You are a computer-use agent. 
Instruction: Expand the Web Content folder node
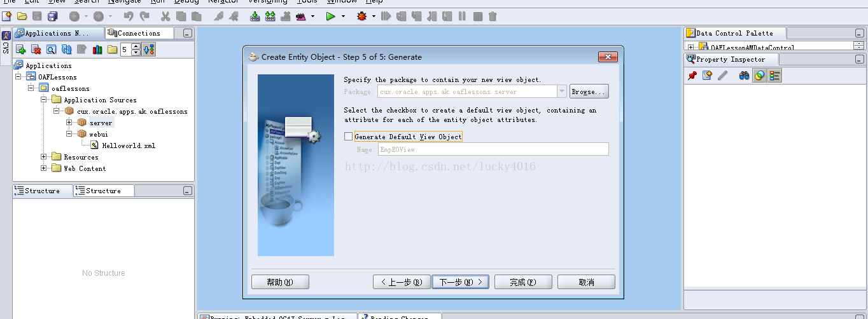(44, 168)
